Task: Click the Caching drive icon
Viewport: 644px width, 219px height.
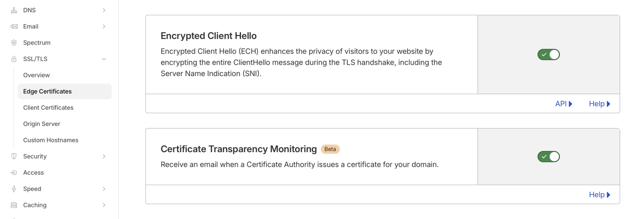Action: [x=14, y=205]
